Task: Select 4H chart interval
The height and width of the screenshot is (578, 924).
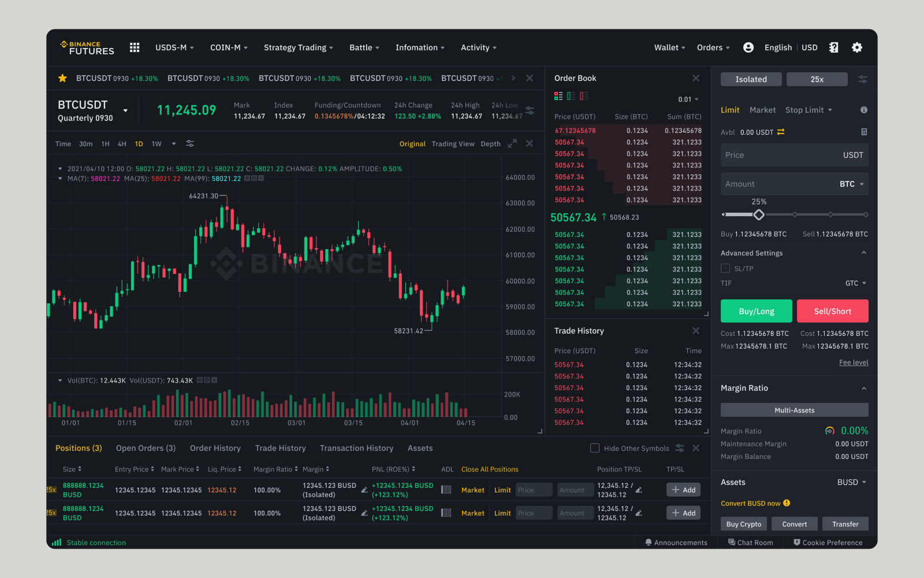Action: pos(122,144)
